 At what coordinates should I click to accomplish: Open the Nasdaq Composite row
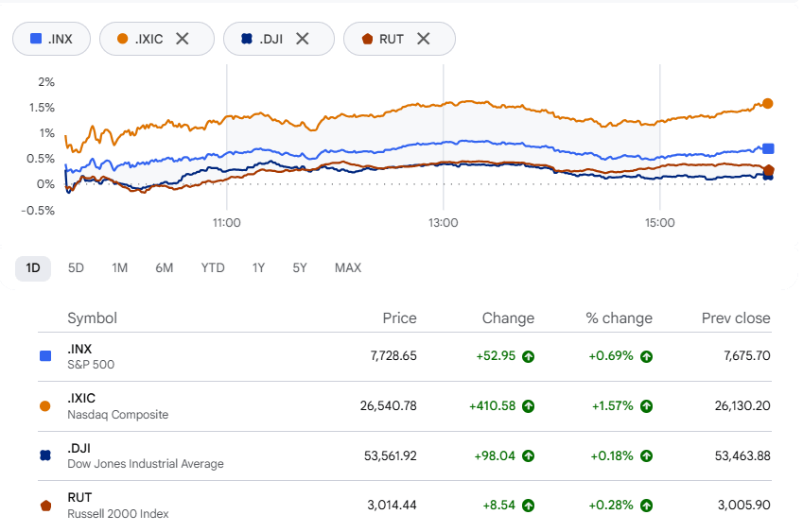pyautogui.click(x=405, y=406)
